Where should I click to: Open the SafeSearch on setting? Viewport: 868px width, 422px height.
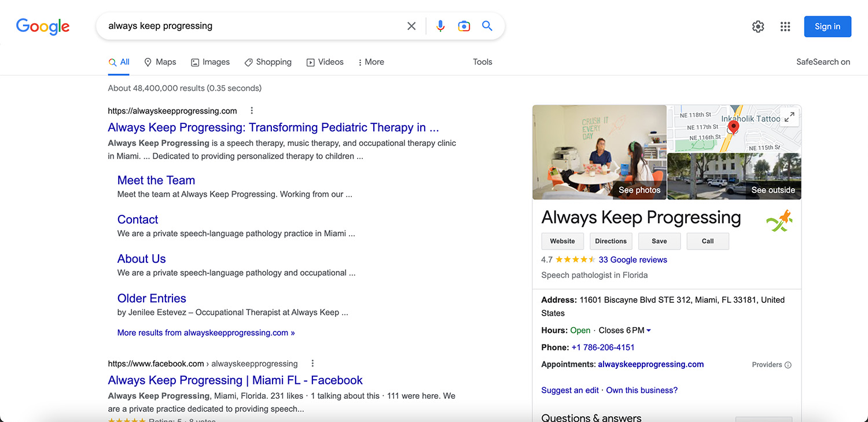click(823, 62)
